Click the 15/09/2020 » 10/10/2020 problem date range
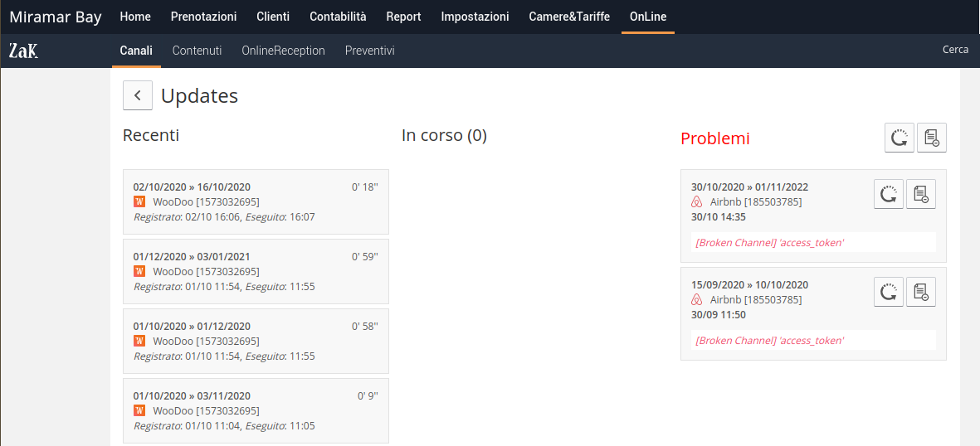 tap(749, 284)
